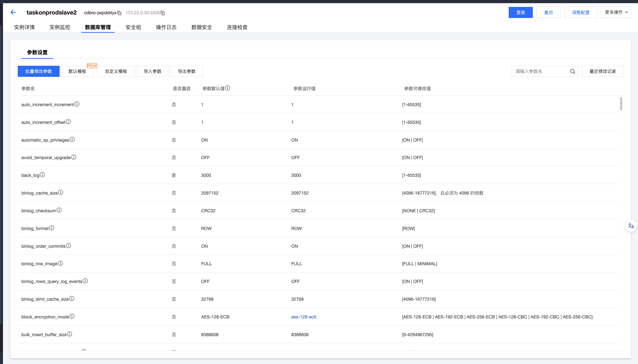Click the 登录 button
The width and height of the screenshot is (638, 364).
tap(520, 13)
